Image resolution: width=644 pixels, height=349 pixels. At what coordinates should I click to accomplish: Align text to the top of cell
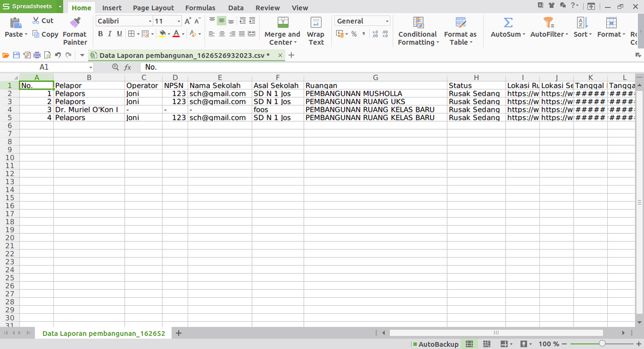[x=212, y=21]
